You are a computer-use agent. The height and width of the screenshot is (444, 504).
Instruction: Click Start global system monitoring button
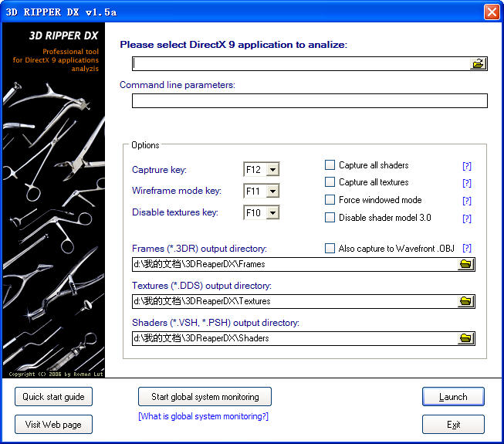coord(205,397)
